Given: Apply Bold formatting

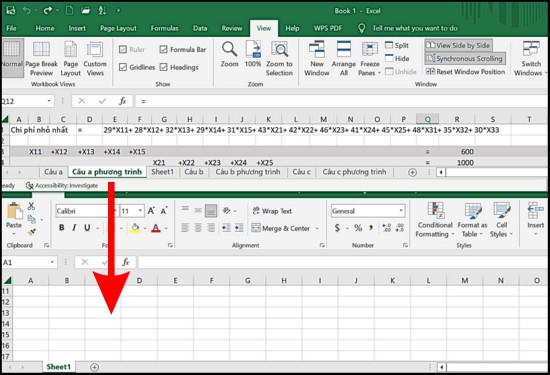Looking at the screenshot, I should pyautogui.click(x=62, y=228).
